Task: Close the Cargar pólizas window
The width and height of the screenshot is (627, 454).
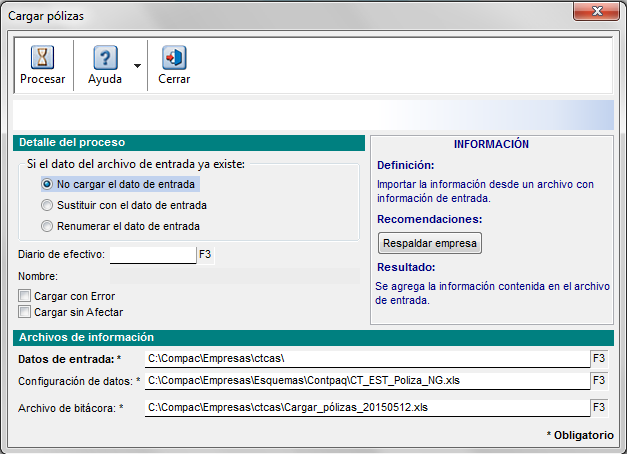Action: coord(597,11)
